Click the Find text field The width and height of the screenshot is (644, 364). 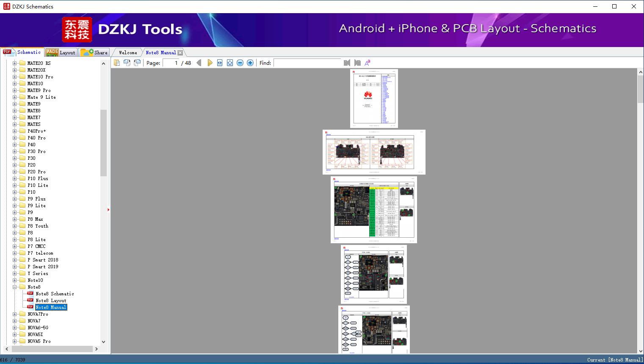point(307,63)
